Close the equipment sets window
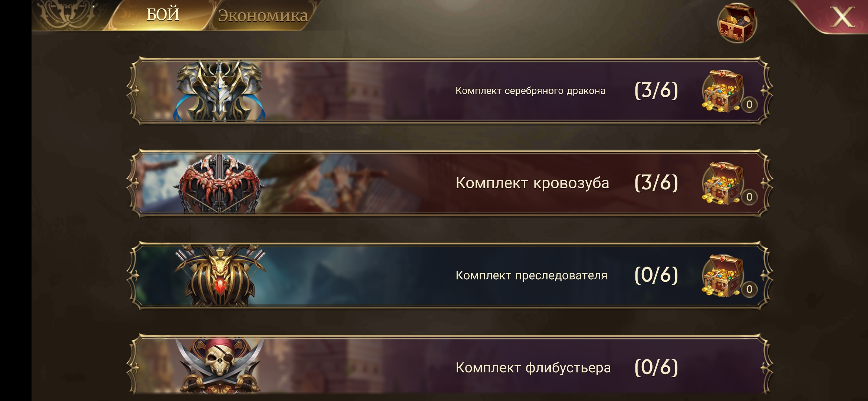The width and height of the screenshot is (868, 401). coord(842,17)
